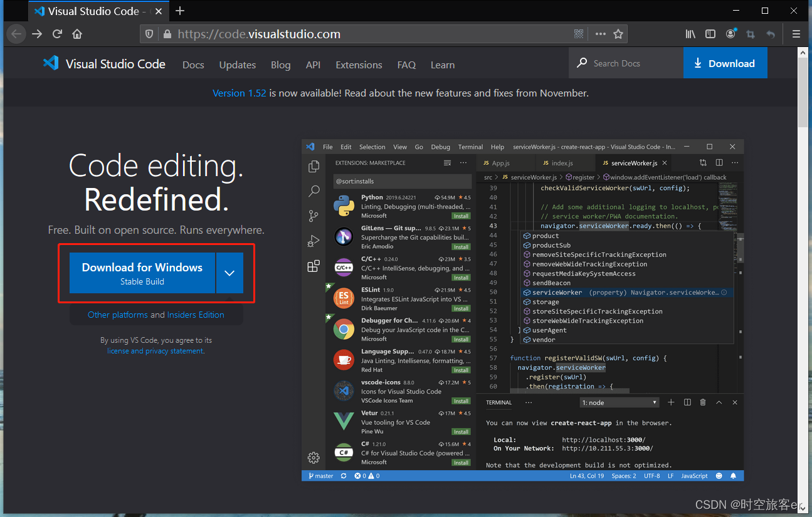Click the page scrollbar up arrow
The image size is (812, 517).
[803, 53]
